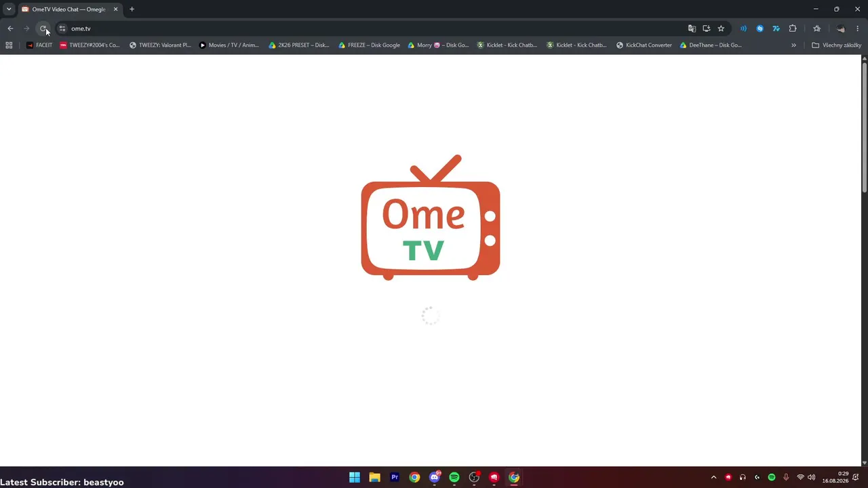Open the Windows Start menu

pyautogui.click(x=355, y=477)
